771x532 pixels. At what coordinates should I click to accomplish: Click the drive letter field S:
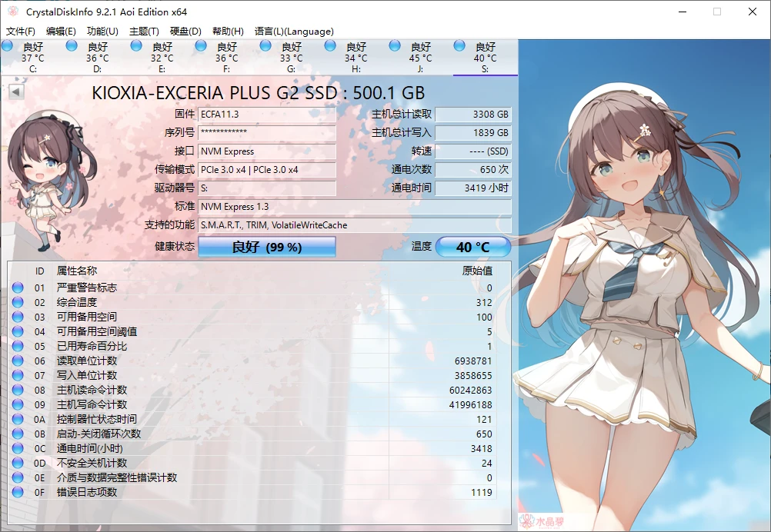click(x=267, y=188)
